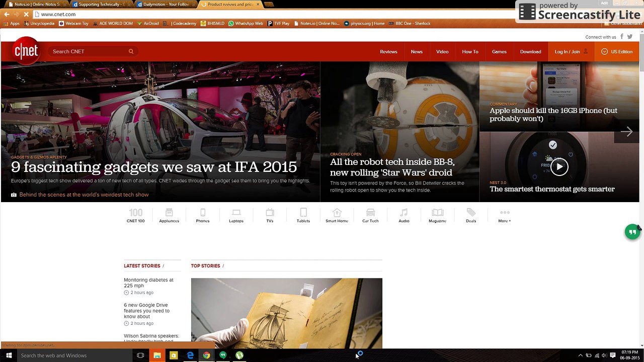Open the BBC One - Sherlock bookmark
The height and width of the screenshot is (362, 644).
click(409, 24)
